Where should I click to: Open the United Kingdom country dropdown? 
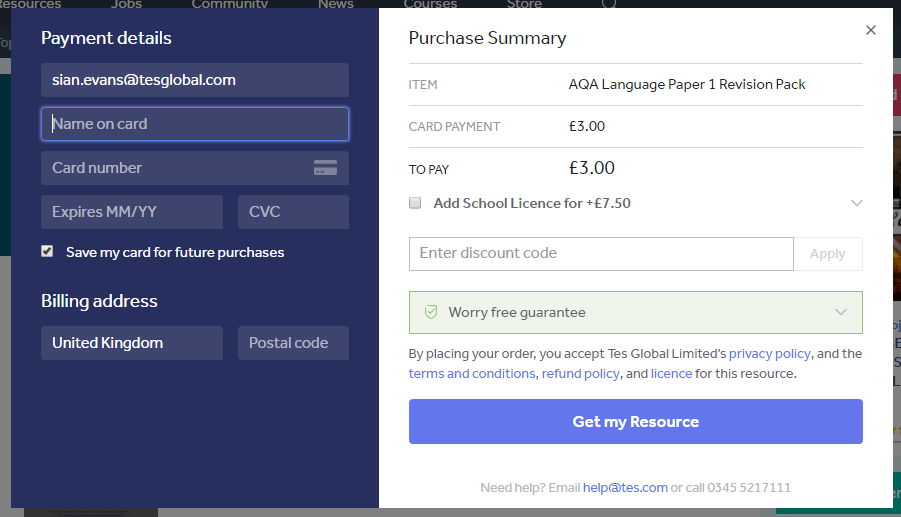point(132,343)
